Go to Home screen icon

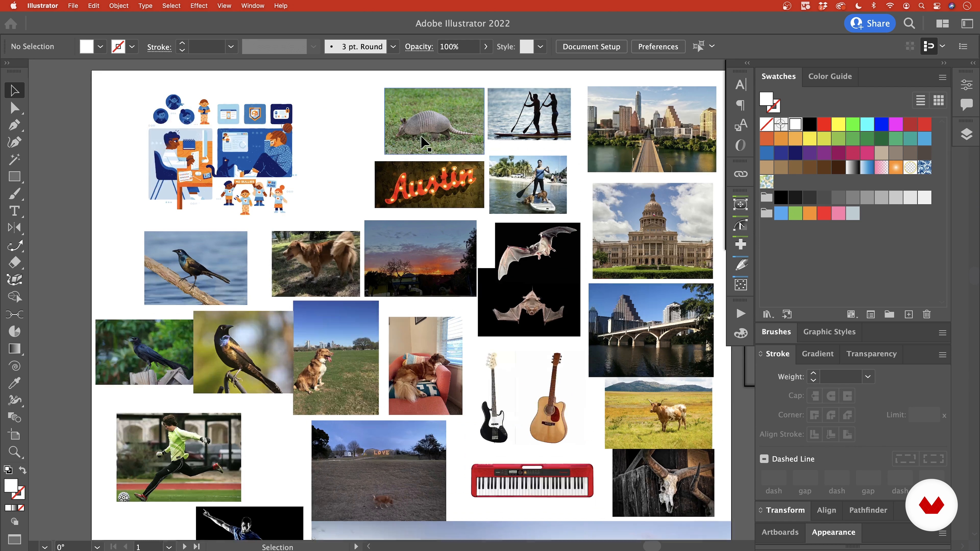click(x=11, y=23)
